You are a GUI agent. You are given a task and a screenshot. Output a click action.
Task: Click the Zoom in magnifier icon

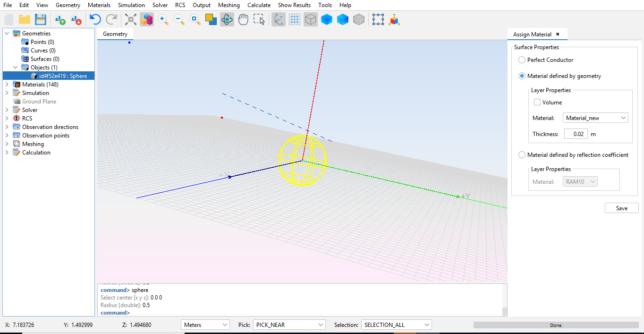(163, 19)
